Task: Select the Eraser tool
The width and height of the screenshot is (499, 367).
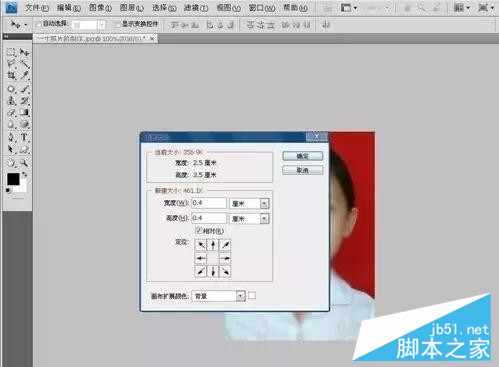Action: coord(11,112)
